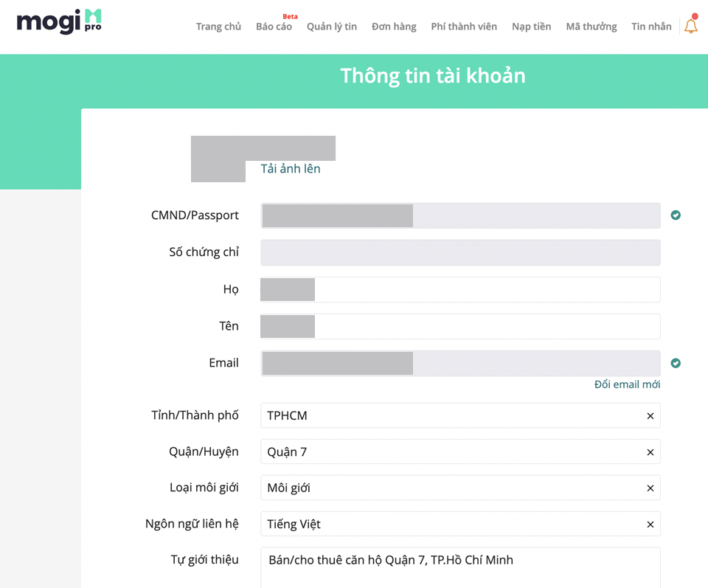Navigate to Quản lý tin
This screenshot has height=588, width=708.
[x=332, y=27]
